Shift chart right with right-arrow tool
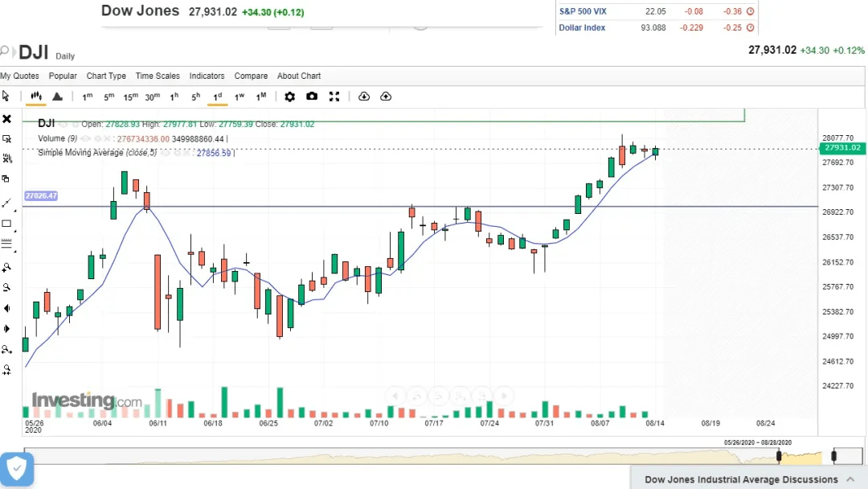 click(6, 329)
